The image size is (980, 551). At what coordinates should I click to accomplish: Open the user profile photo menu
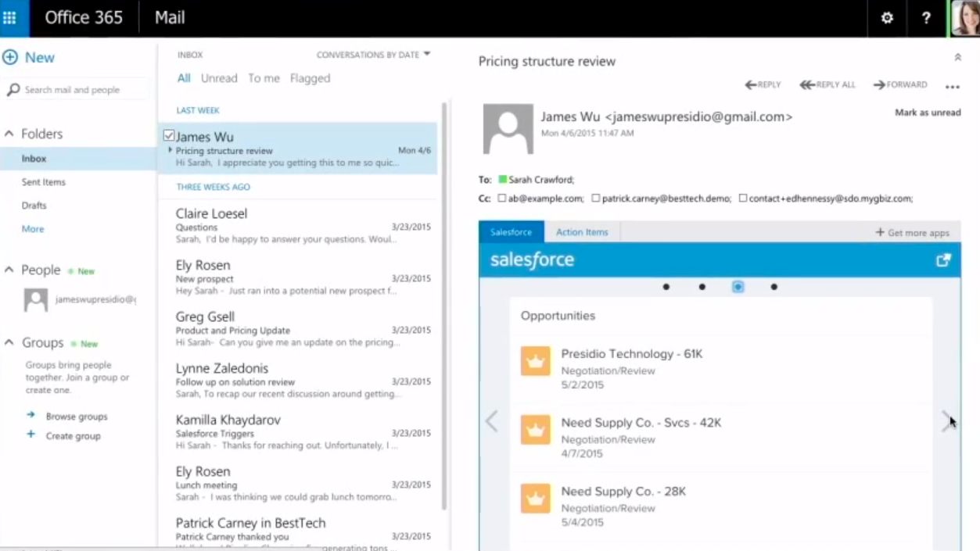[x=965, y=18]
